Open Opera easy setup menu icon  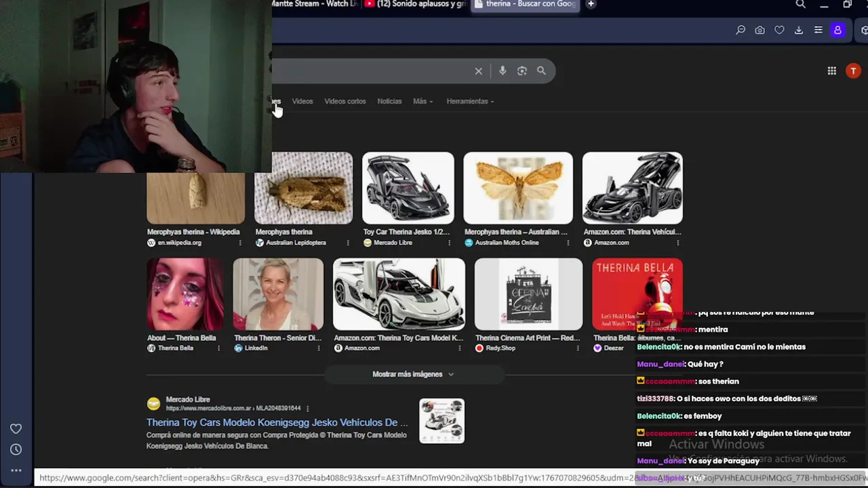click(818, 30)
